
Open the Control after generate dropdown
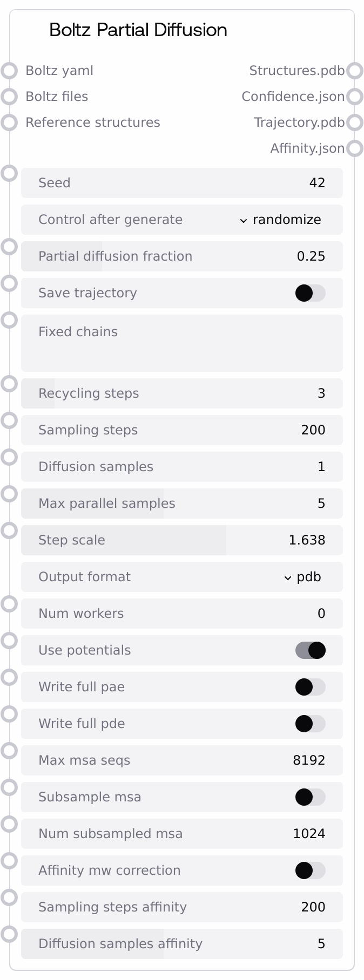[281, 220]
